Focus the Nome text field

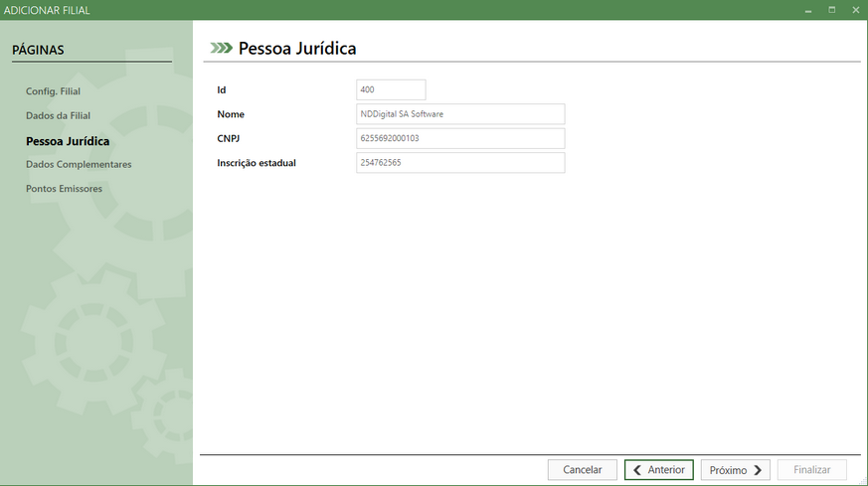[x=460, y=114]
